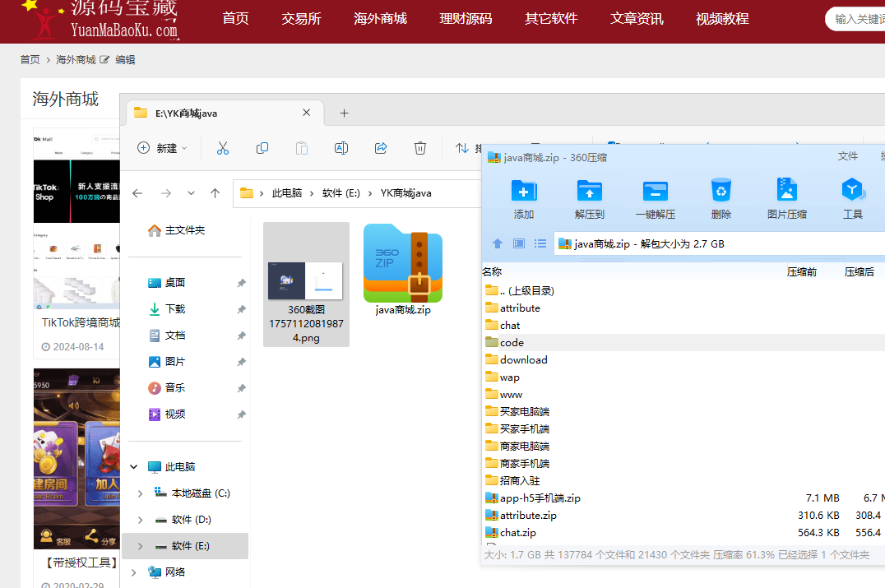
Task: Click the 一键解压 one-click extract icon
Action: click(655, 192)
